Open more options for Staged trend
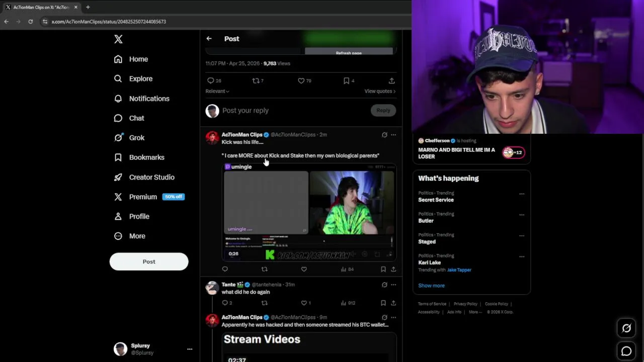The image size is (644, 362). click(522, 235)
